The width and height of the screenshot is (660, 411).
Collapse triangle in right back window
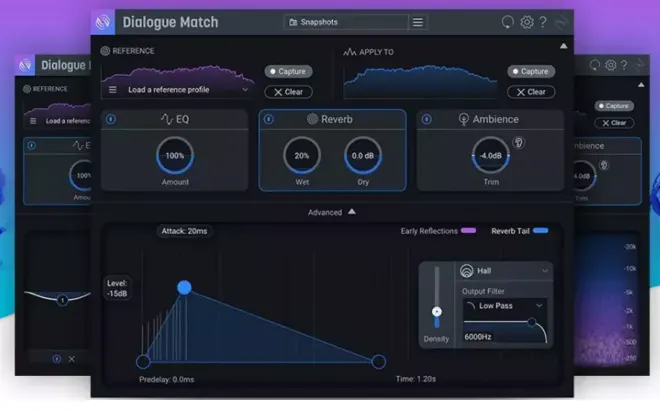click(641, 85)
